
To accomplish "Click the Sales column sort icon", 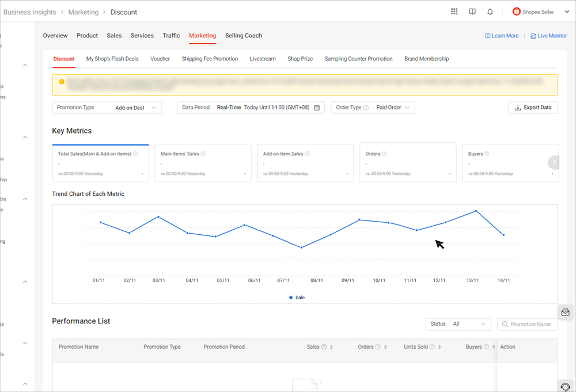I will 331,347.
